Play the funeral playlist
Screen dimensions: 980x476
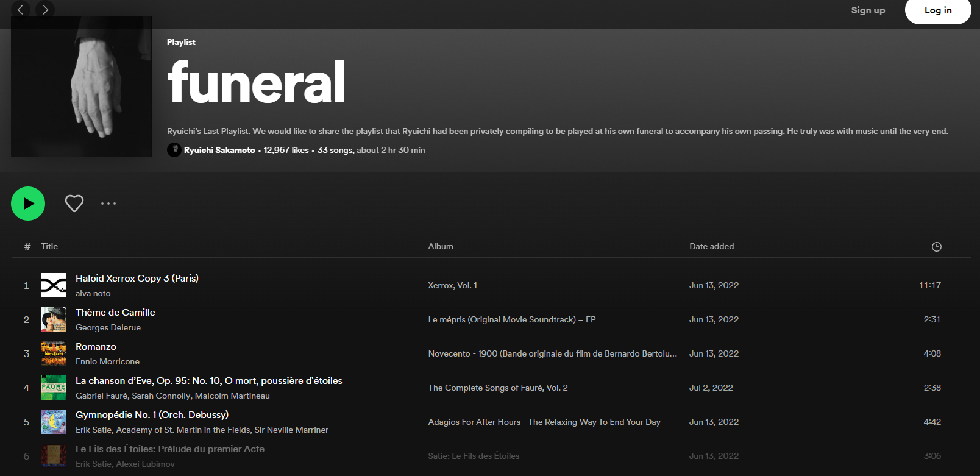click(x=28, y=204)
